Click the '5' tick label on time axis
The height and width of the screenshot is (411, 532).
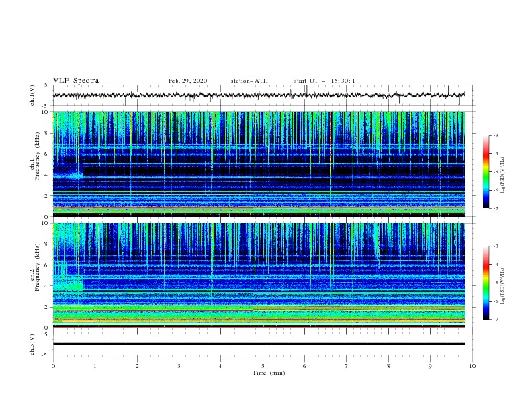pos(263,366)
